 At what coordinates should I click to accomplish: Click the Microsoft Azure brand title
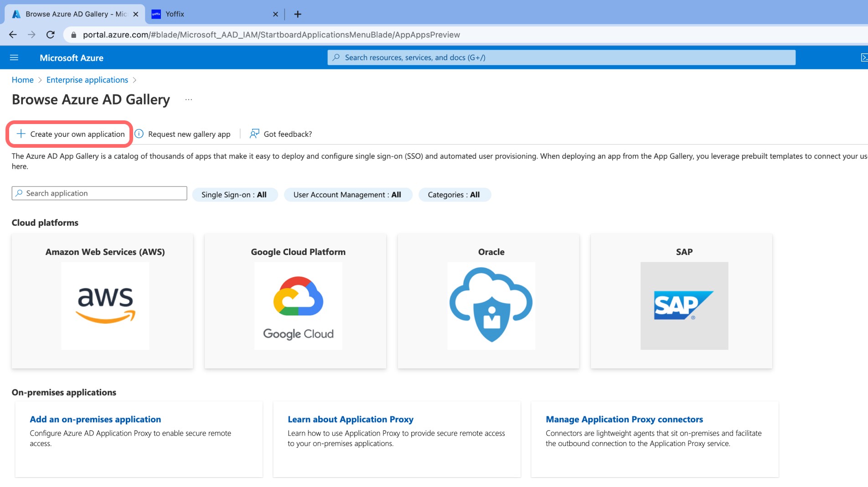72,58
